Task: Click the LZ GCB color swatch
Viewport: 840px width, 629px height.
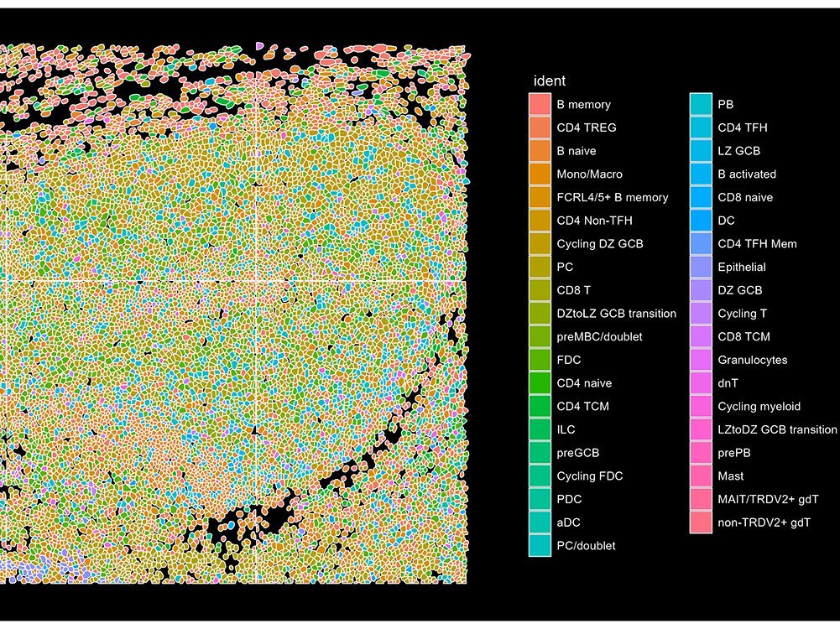Action: coord(701,151)
